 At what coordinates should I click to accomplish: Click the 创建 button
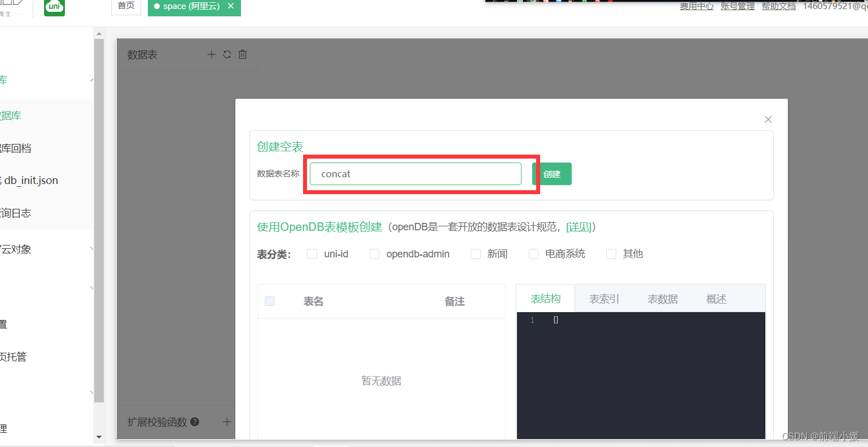pos(552,174)
